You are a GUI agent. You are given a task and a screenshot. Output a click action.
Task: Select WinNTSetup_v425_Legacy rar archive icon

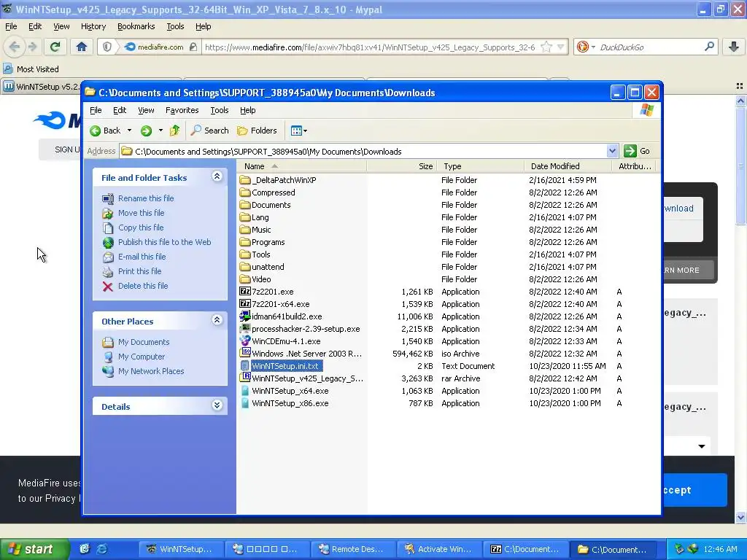[245, 378]
